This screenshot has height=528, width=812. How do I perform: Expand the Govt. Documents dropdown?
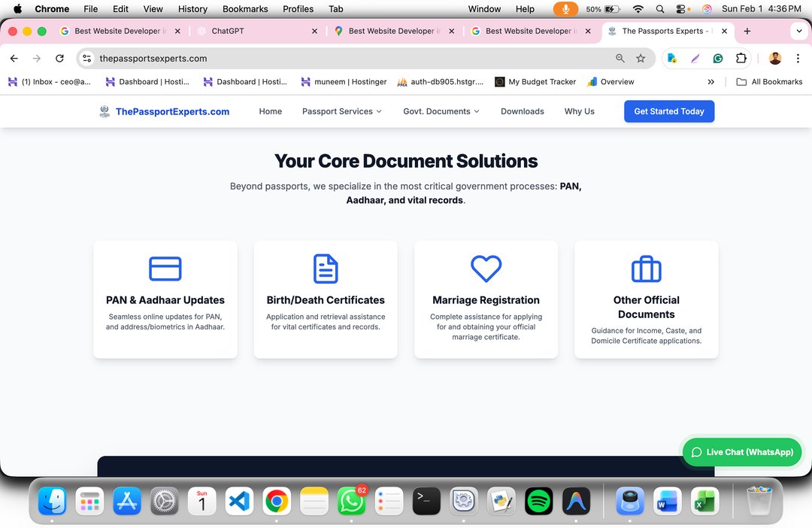pyautogui.click(x=441, y=111)
